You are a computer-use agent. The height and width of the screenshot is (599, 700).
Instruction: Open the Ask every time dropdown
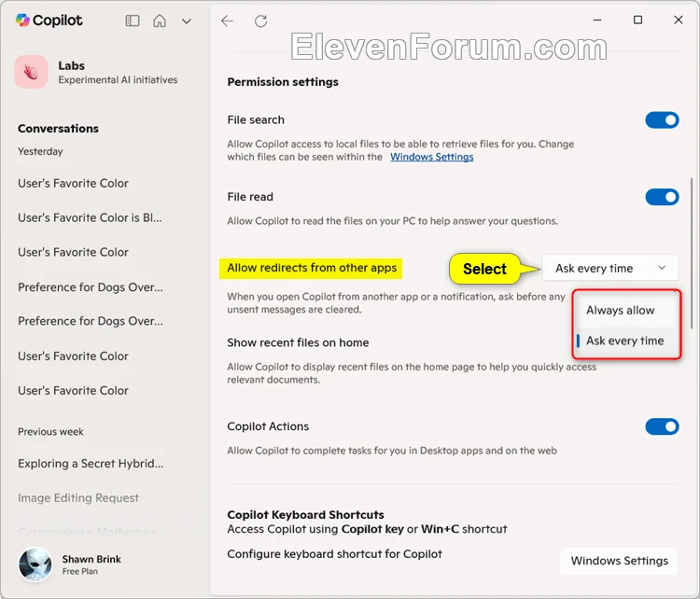coord(610,269)
